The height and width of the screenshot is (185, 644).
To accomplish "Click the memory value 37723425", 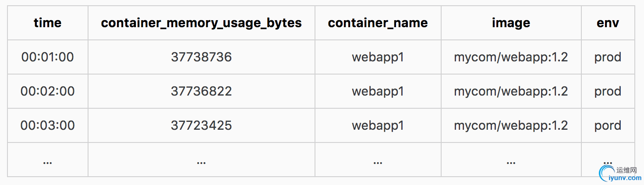I will pos(201,125).
